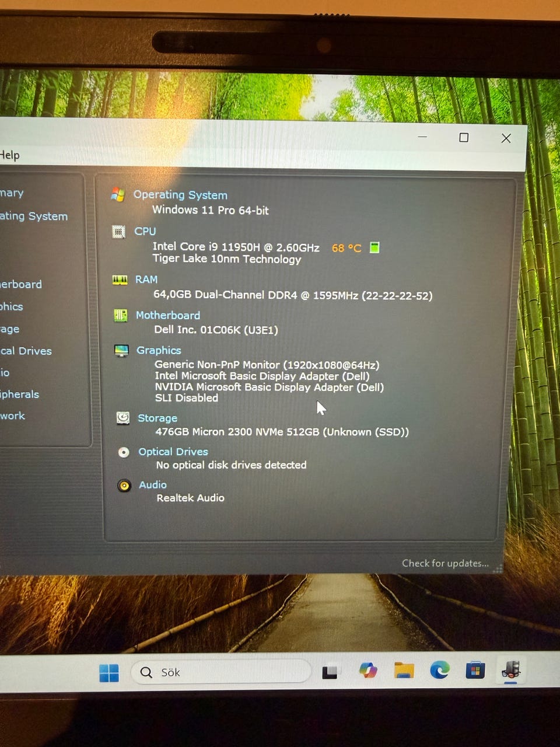560x747 pixels.
Task: Click the Audio speaker icon
Action: tap(124, 486)
